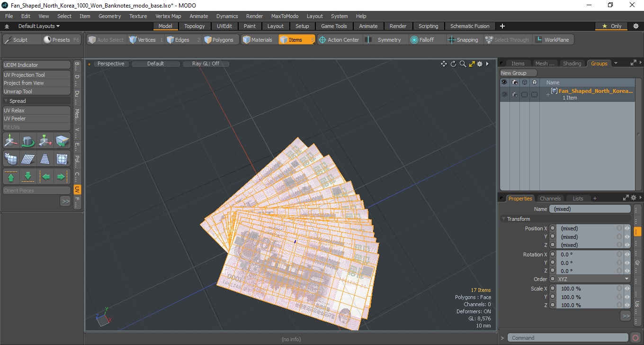The height and width of the screenshot is (345, 644).
Task: Click the Command input field
Action: point(568,338)
